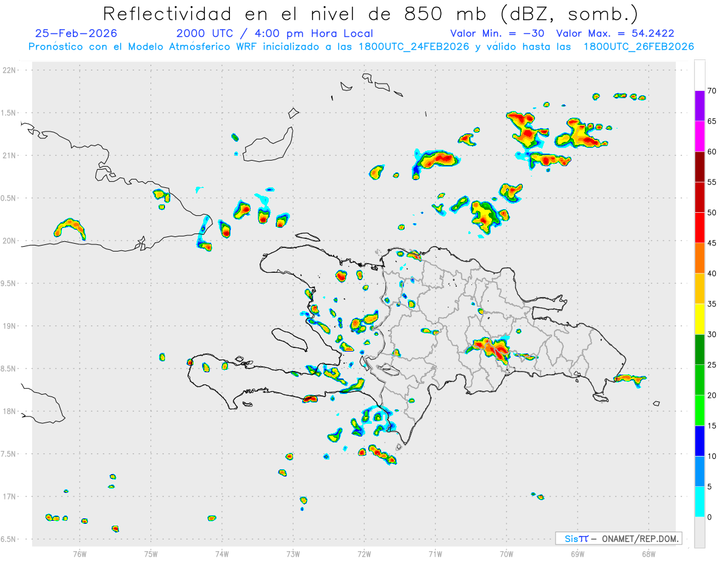The image size is (728, 562).
Task: Click the colorbar label '30'
Action: 712,335
